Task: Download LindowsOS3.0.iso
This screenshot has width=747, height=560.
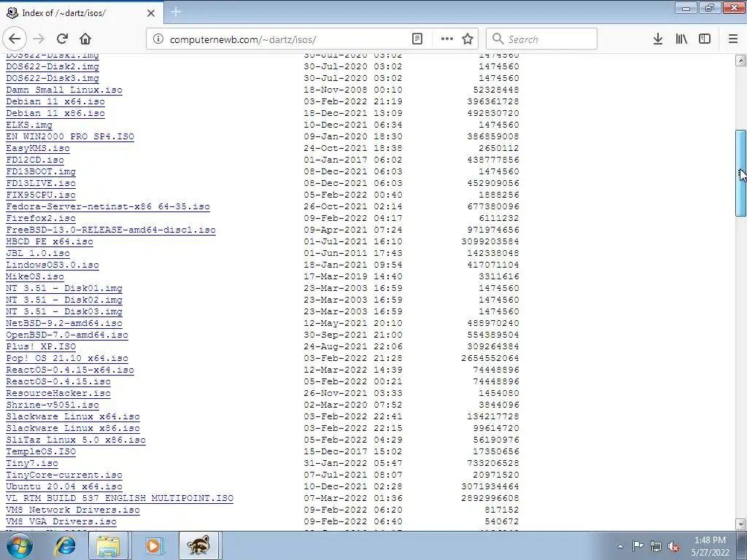Action: (53, 265)
